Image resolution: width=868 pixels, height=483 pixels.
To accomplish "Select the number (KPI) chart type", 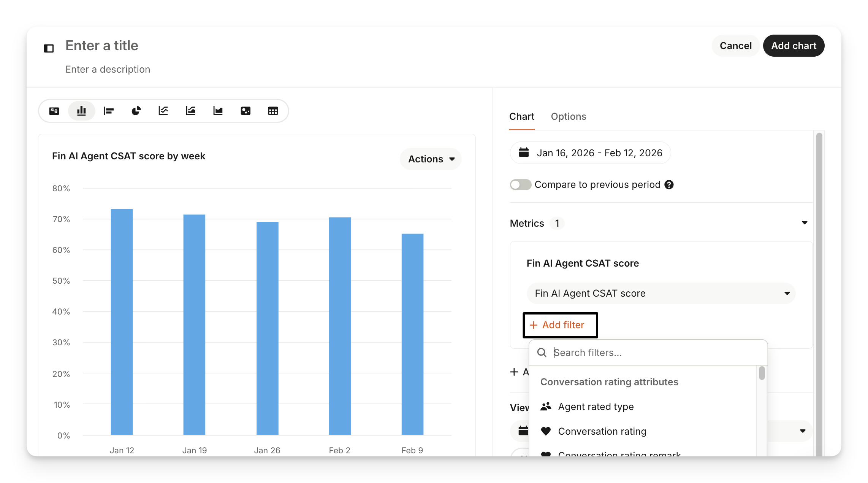I will [x=54, y=111].
